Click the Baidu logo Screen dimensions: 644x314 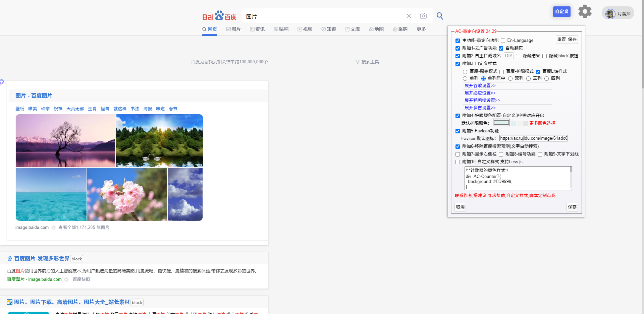[x=219, y=16]
